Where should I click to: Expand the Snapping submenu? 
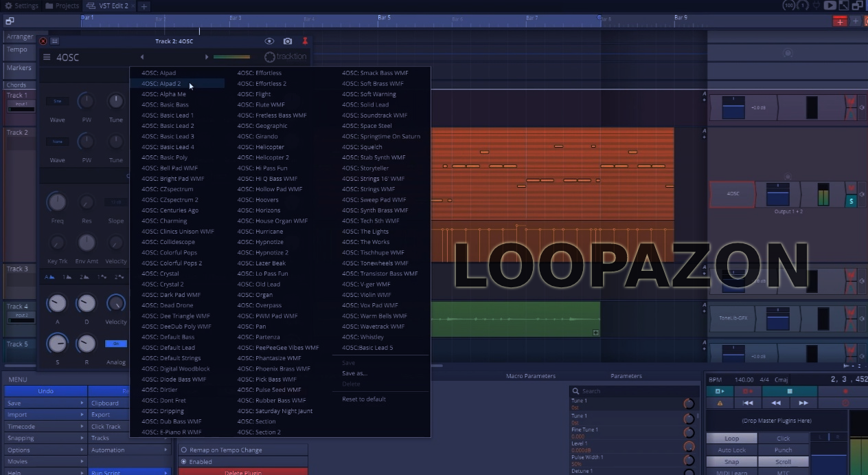(45, 438)
